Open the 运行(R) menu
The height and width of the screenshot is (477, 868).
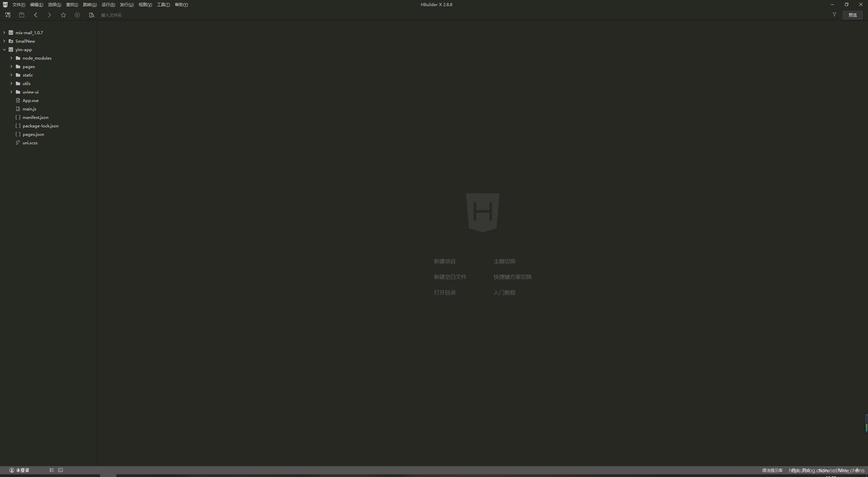click(x=108, y=5)
